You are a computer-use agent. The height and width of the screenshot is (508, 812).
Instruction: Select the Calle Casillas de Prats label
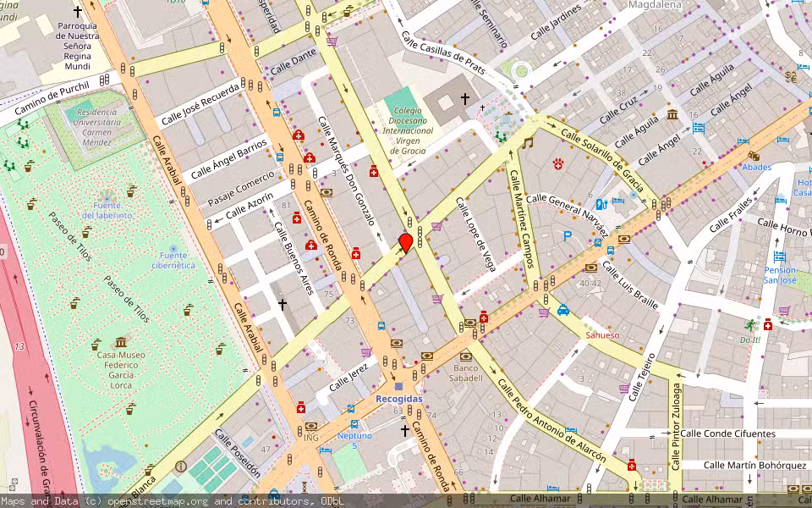[x=444, y=52]
